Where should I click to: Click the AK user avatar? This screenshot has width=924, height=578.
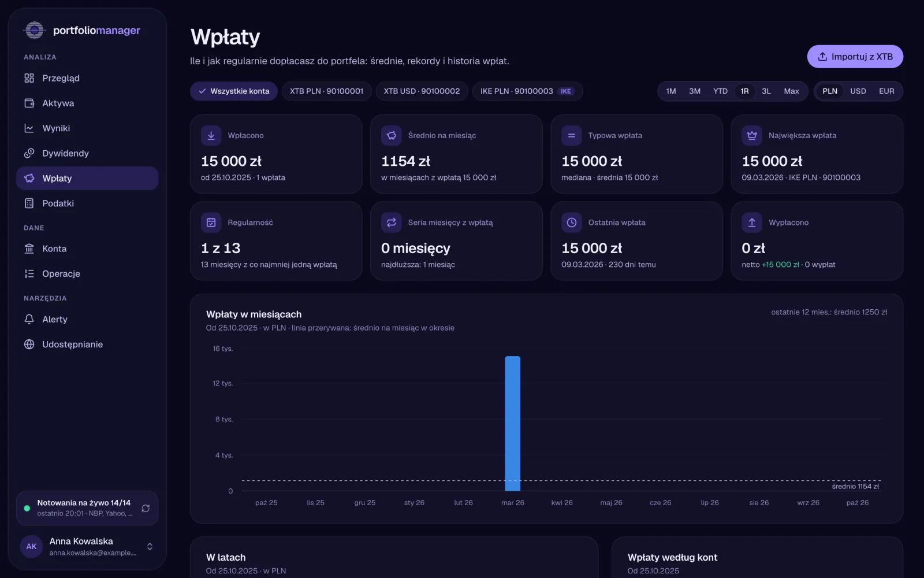pos(31,546)
